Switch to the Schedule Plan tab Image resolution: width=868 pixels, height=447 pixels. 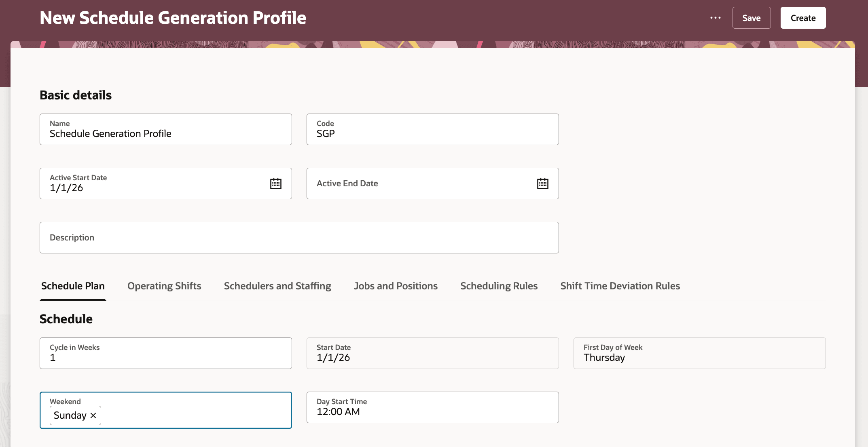[73, 286]
